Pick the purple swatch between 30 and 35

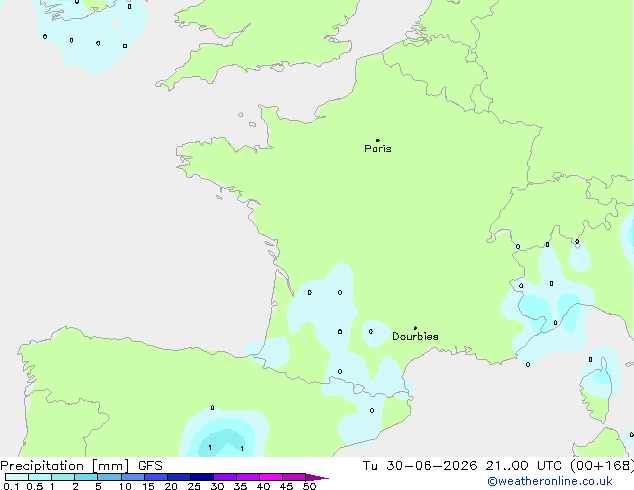coord(225,477)
